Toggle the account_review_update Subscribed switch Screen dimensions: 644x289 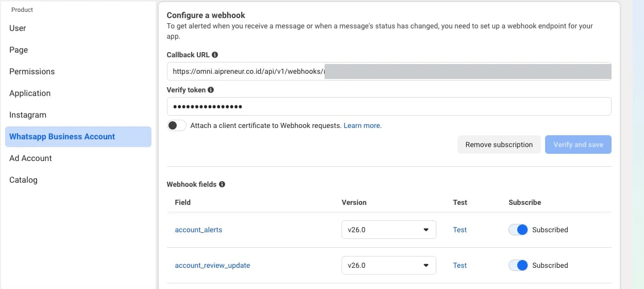pyautogui.click(x=518, y=265)
